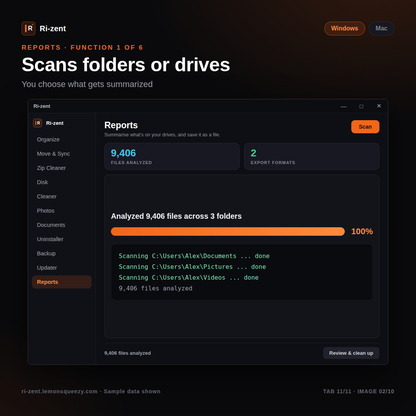Viewport: 416px width, 416px height.
Task: Select the active Reports sidebar item
Action: [62, 282]
